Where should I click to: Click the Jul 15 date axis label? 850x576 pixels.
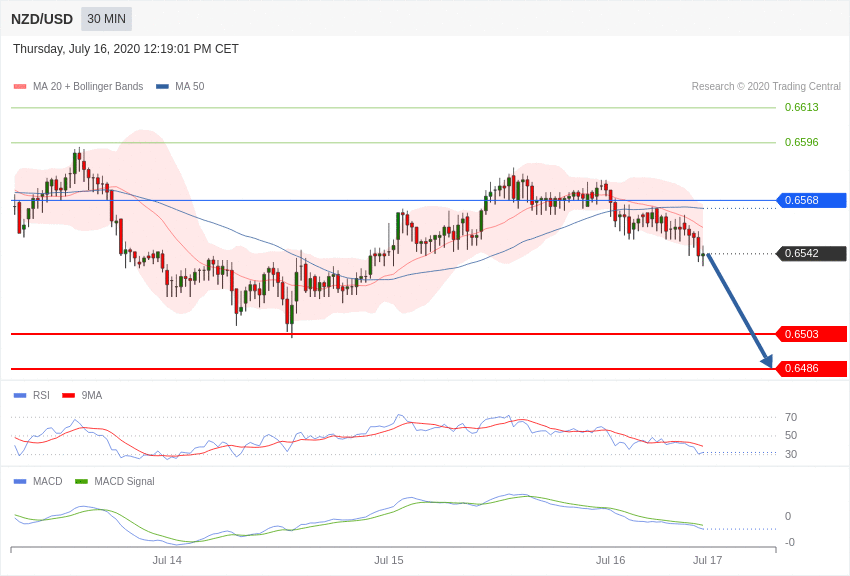[x=389, y=560]
